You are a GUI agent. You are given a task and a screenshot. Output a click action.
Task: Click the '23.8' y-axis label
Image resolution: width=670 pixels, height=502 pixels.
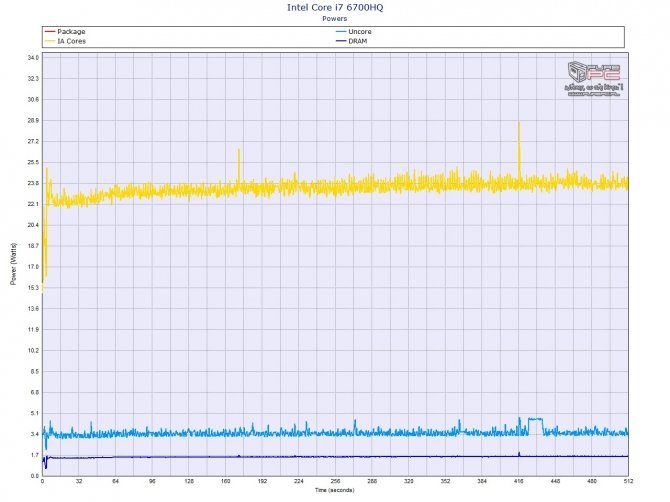click(x=33, y=183)
